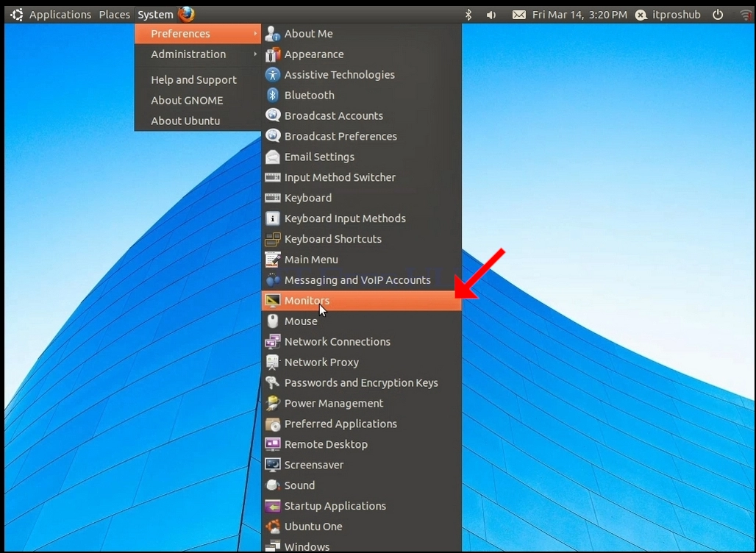Click the Bluetooth indicator in top panel

468,15
